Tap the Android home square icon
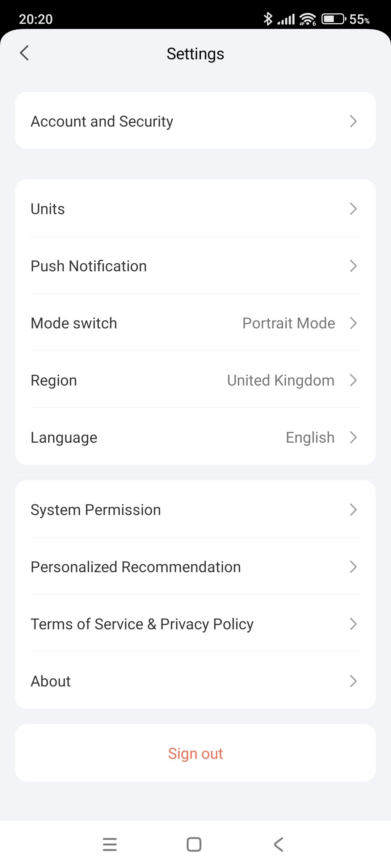 click(x=194, y=844)
